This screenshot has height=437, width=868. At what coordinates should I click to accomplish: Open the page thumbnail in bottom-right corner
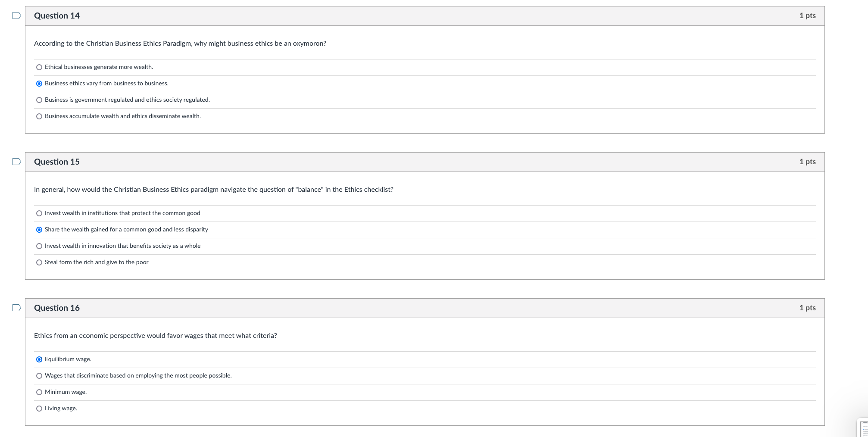click(863, 428)
